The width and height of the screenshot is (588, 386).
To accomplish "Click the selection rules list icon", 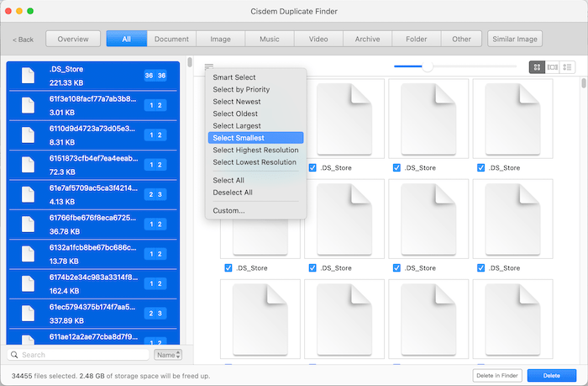I will click(x=209, y=66).
